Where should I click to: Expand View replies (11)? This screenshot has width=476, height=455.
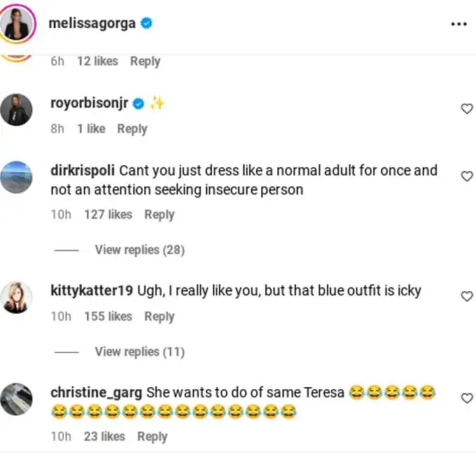pyautogui.click(x=139, y=352)
